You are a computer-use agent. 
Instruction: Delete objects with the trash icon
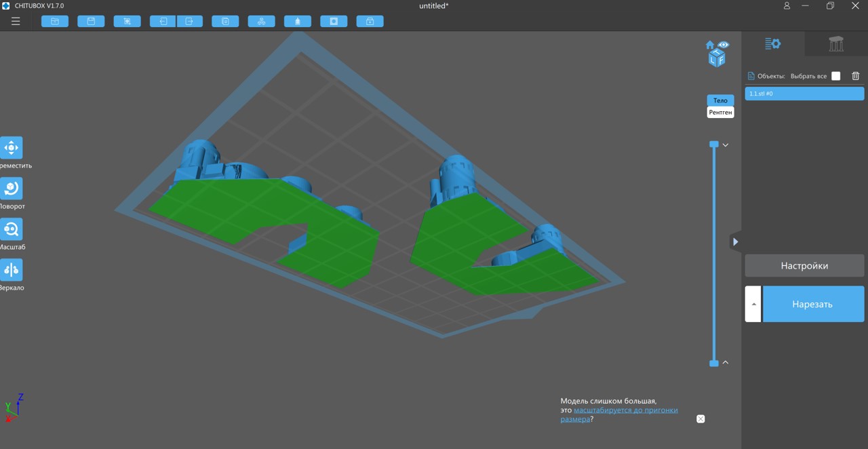tap(856, 76)
